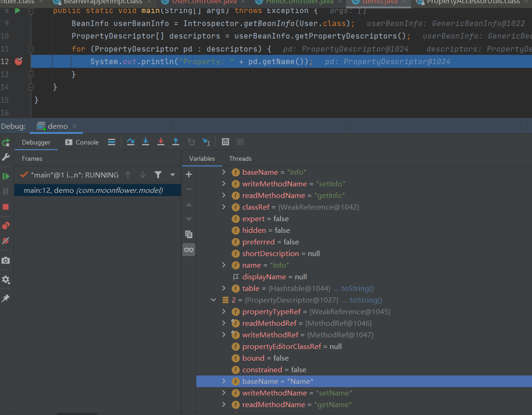Click the Step Out icon
Screen dimensions: 532x415
pos(176,142)
